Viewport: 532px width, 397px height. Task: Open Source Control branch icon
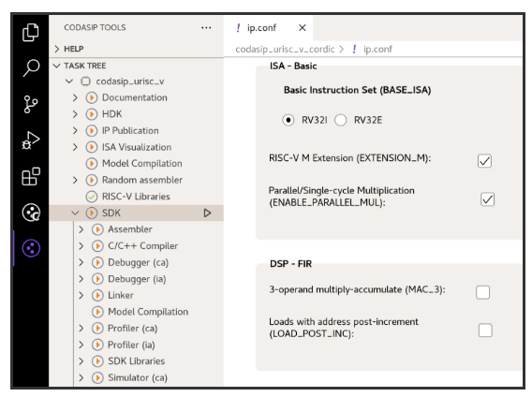(x=31, y=104)
